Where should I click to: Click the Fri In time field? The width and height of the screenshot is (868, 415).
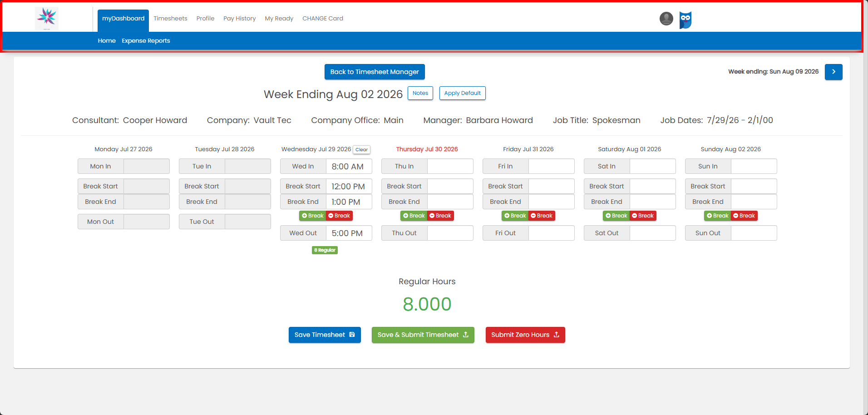tap(551, 166)
